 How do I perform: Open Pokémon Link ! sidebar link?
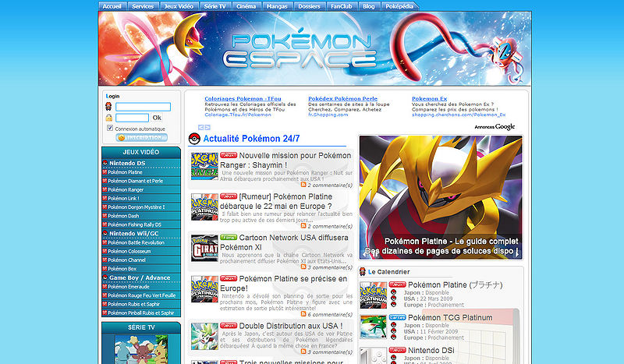pos(123,199)
